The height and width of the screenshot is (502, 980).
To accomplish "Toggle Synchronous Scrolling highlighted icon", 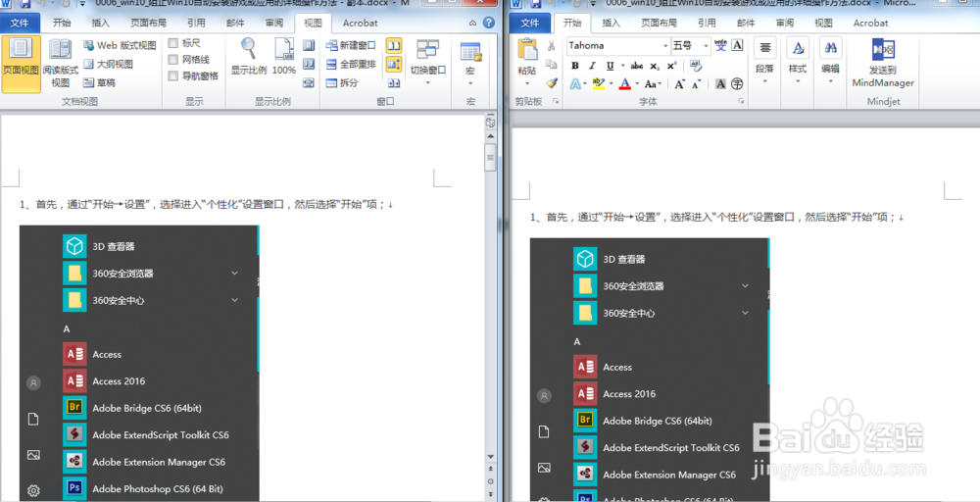I will 394,65.
